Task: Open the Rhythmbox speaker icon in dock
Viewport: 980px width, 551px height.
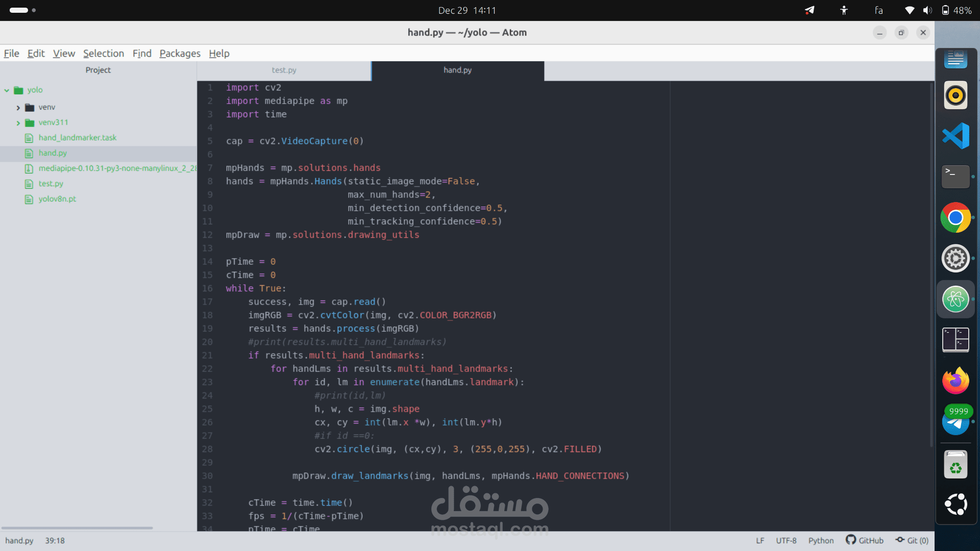Action: [x=955, y=95]
